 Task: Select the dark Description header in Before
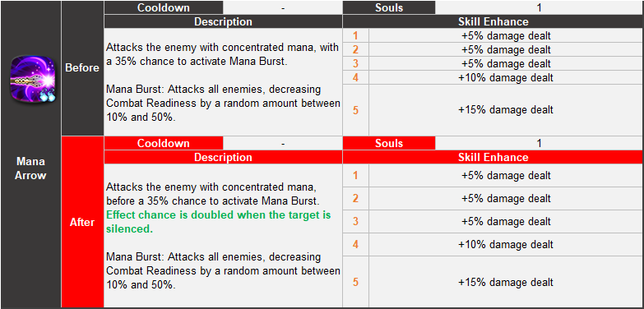pos(223,21)
